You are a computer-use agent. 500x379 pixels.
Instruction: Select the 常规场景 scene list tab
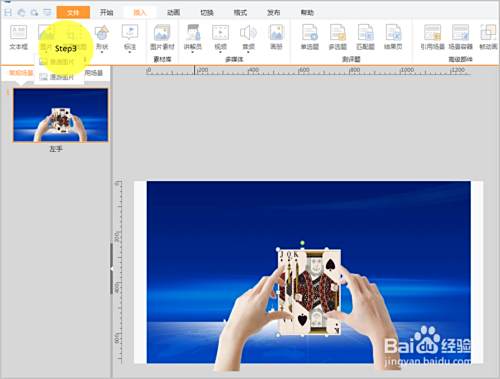pyautogui.click(x=21, y=73)
